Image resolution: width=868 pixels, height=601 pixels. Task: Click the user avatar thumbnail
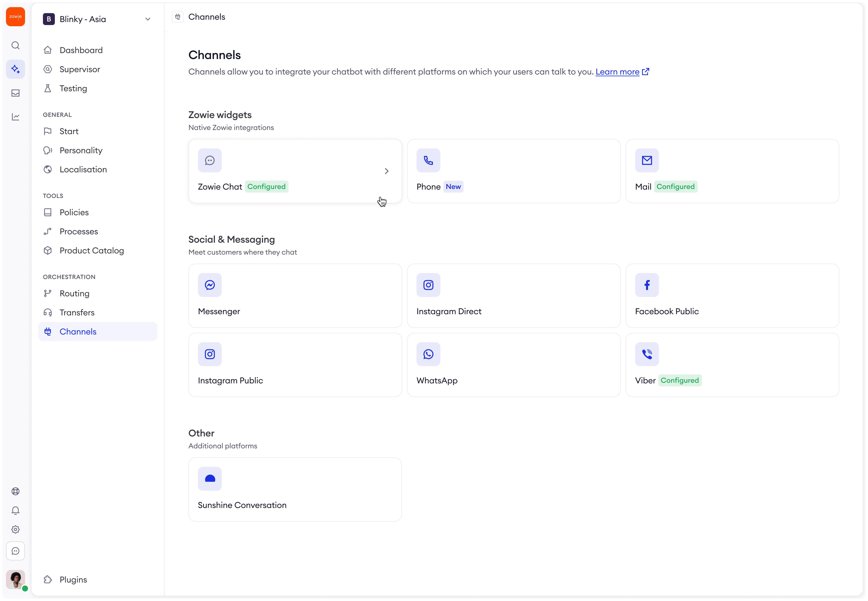(15, 580)
